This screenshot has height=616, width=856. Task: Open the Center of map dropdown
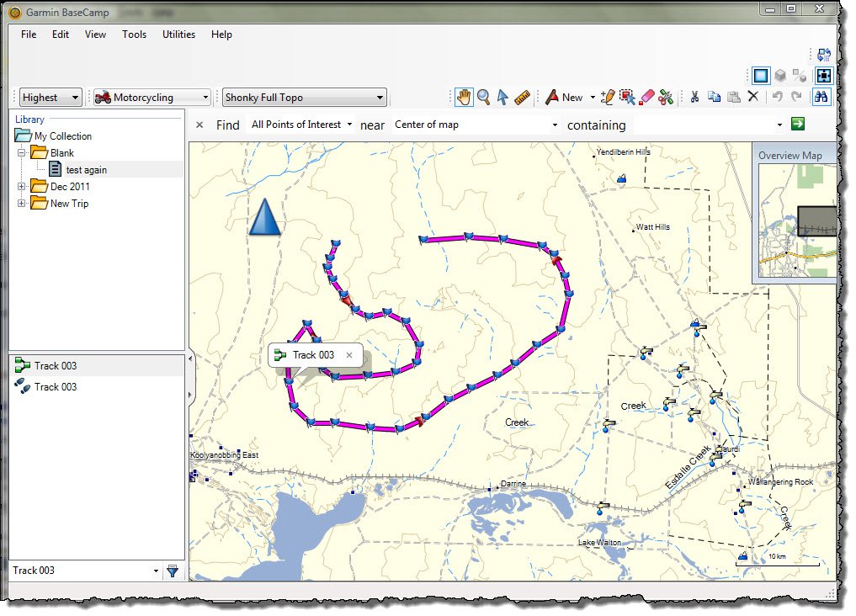click(476, 125)
